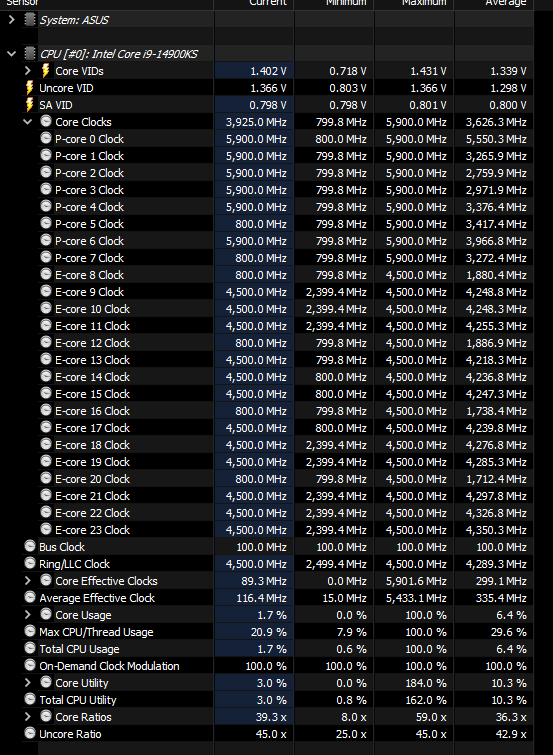This screenshot has height=755, width=553.
Task: Click the Core VIDs current value 1.402 V
Action: tap(268, 71)
